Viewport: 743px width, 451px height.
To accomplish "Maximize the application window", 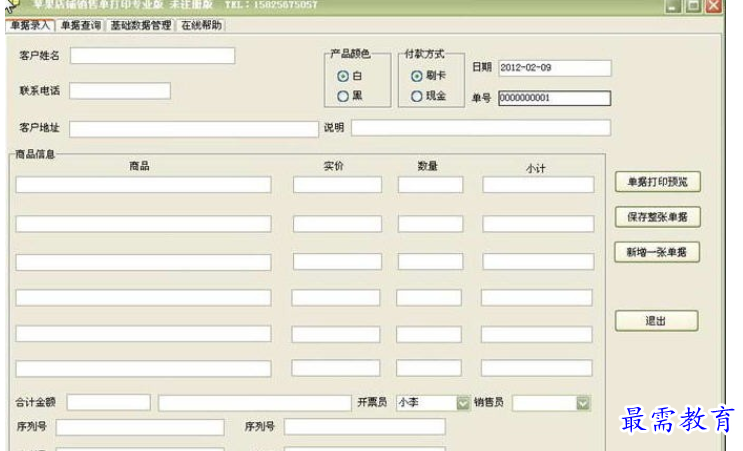I will coord(694,6).
